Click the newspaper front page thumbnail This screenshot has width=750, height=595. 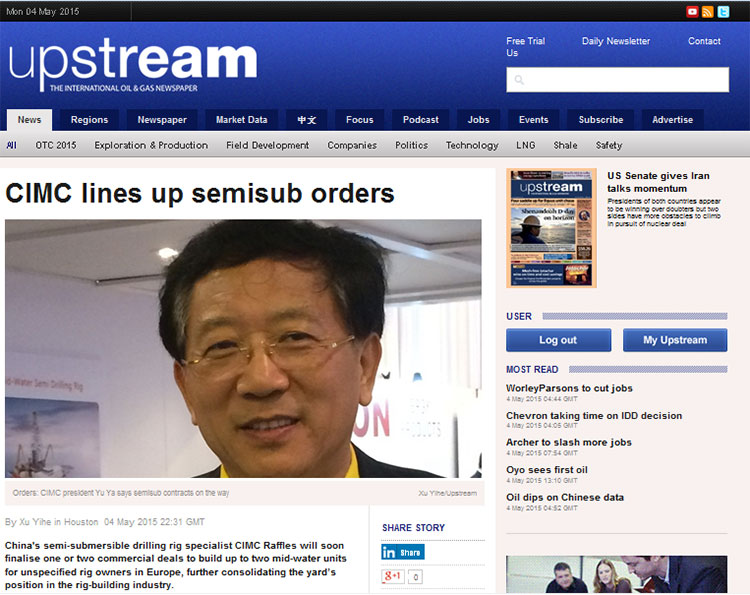551,228
